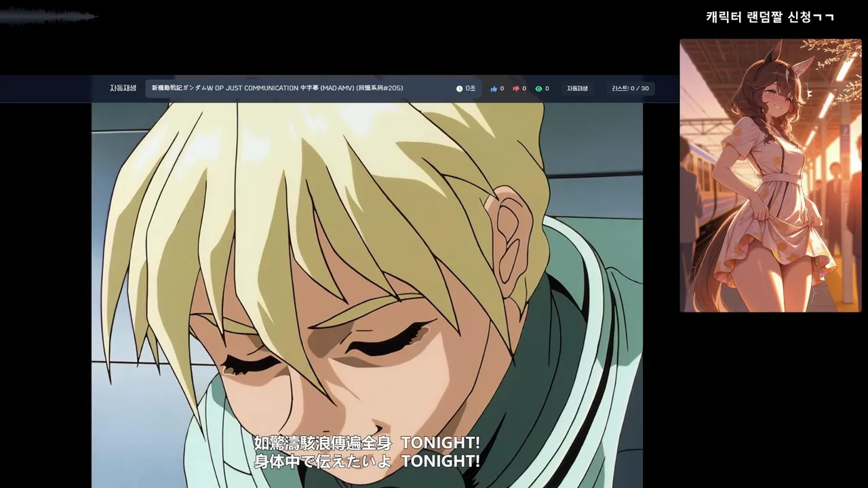Click the 리스트: 0 / 30 playlist counter
Viewport: 868px width, 488px height.
click(x=630, y=89)
